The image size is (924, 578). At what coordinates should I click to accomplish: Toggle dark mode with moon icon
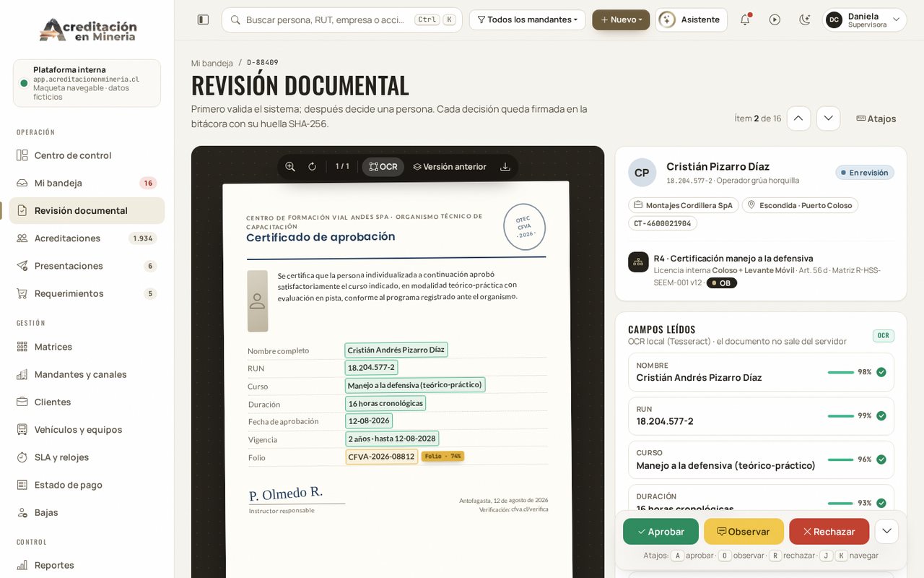tap(805, 20)
